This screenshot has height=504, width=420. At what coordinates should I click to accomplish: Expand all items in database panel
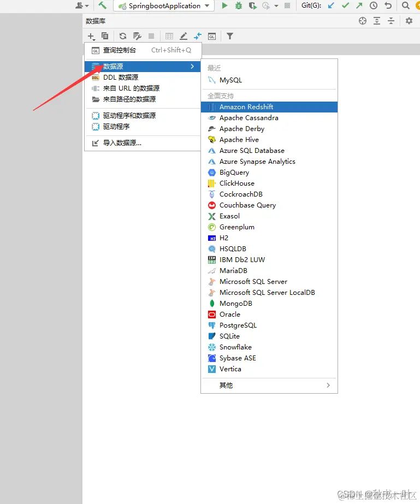click(377, 21)
